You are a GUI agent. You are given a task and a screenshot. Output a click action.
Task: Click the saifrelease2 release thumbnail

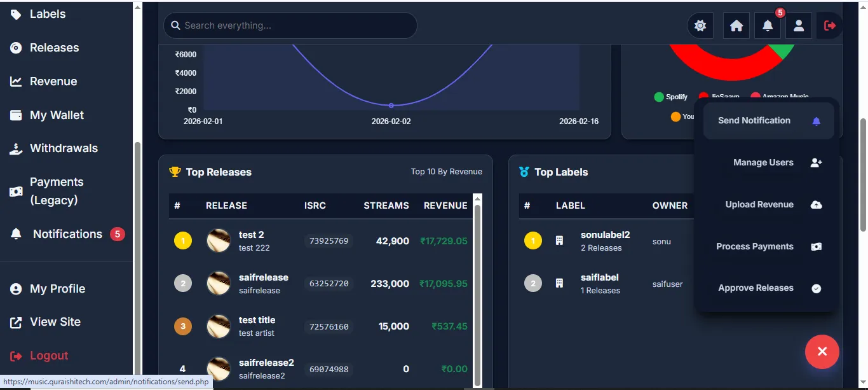219,369
